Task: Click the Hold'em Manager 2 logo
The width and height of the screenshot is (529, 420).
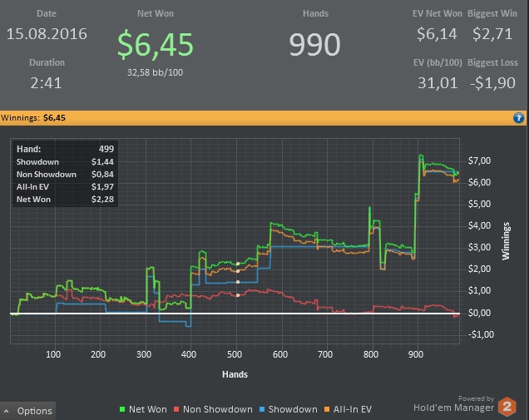Action: pyautogui.click(x=507, y=407)
